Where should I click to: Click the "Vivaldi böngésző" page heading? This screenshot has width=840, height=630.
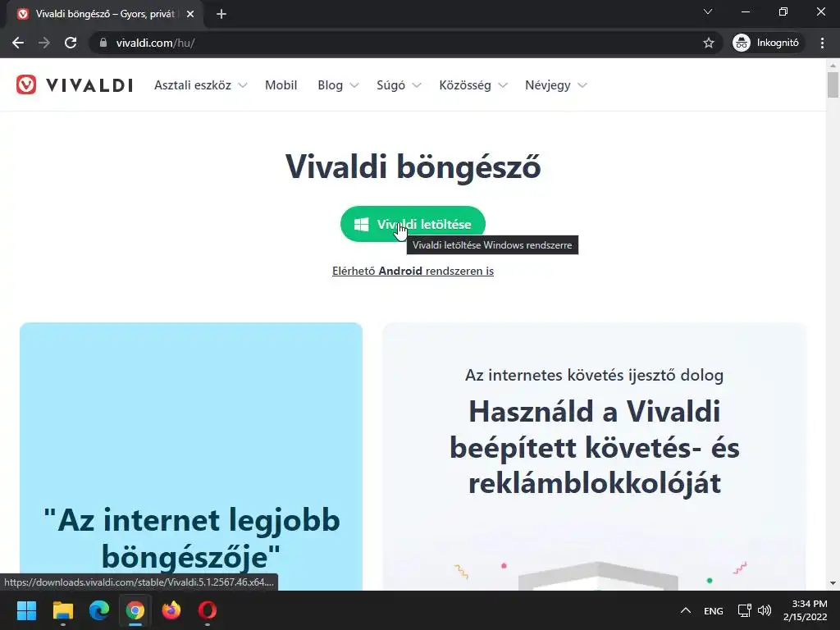[x=413, y=167]
